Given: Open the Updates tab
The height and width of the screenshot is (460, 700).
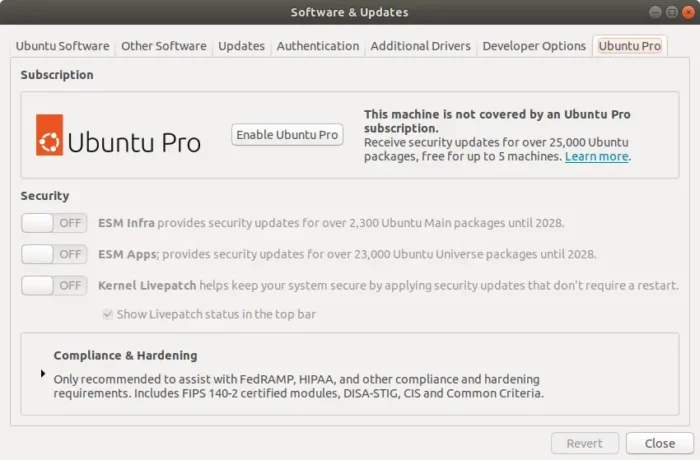Looking at the screenshot, I should [242, 46].
